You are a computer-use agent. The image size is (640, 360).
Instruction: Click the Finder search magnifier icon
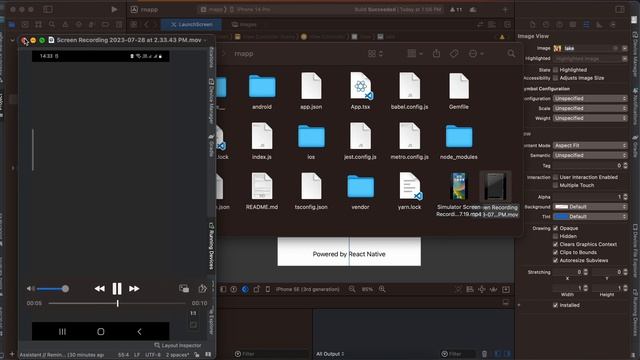pos(511,53)
